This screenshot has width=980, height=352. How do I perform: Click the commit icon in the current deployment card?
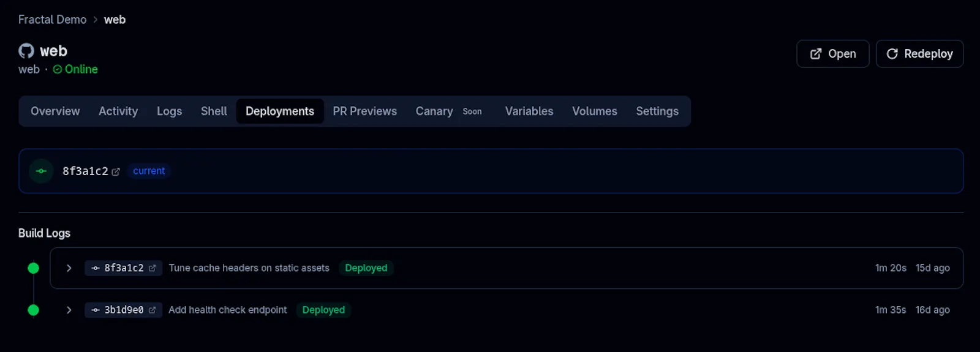41,171
